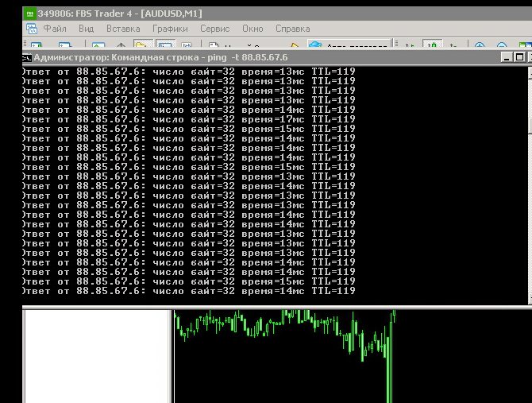
Task: Switch to line chart mode
Action: 453,45
